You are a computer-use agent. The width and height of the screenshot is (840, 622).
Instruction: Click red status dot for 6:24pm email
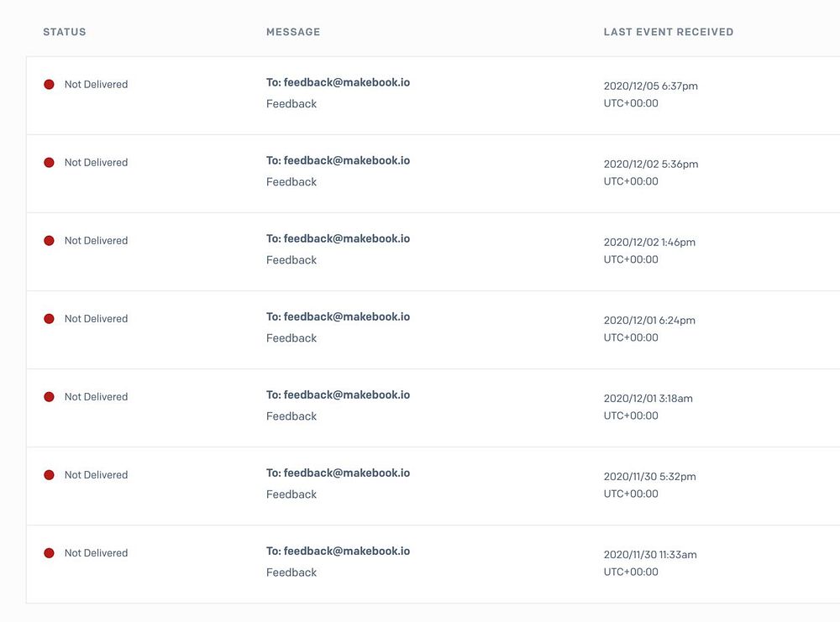[x=49, y=318]
